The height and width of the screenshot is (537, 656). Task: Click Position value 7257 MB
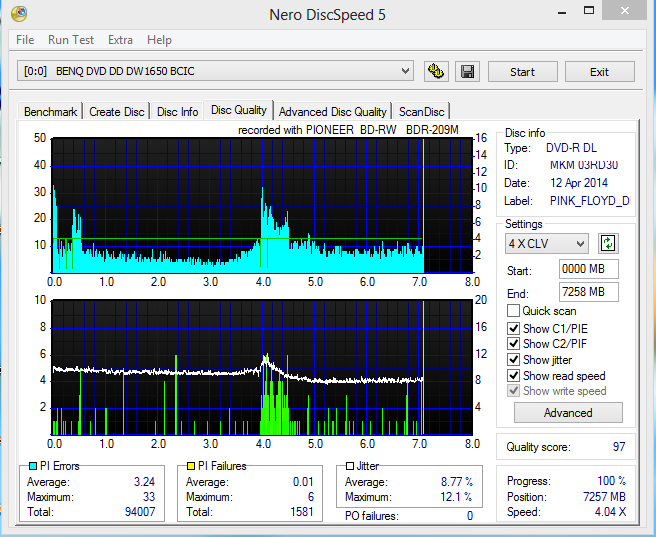pyautogui.click(x=604, y=497)
